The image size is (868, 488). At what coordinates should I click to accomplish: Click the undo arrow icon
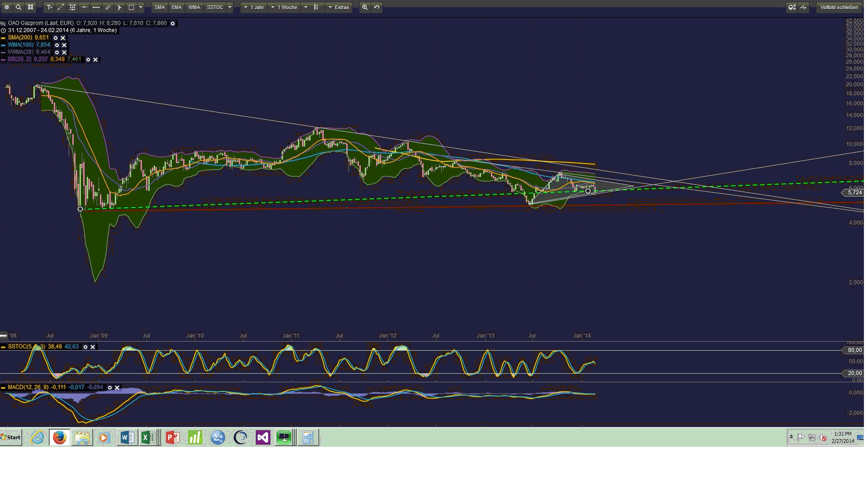[x=377, y=7]
